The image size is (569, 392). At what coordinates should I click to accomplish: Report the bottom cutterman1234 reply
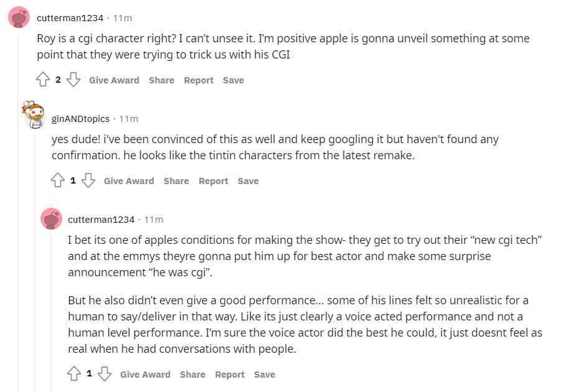click(x=230, y=375)
